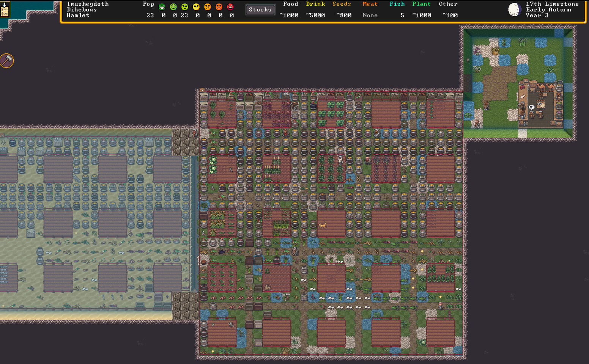Click the fortress name Imushegdoth
The width and height of the screenshot is (589, 364).
[88, 4]
